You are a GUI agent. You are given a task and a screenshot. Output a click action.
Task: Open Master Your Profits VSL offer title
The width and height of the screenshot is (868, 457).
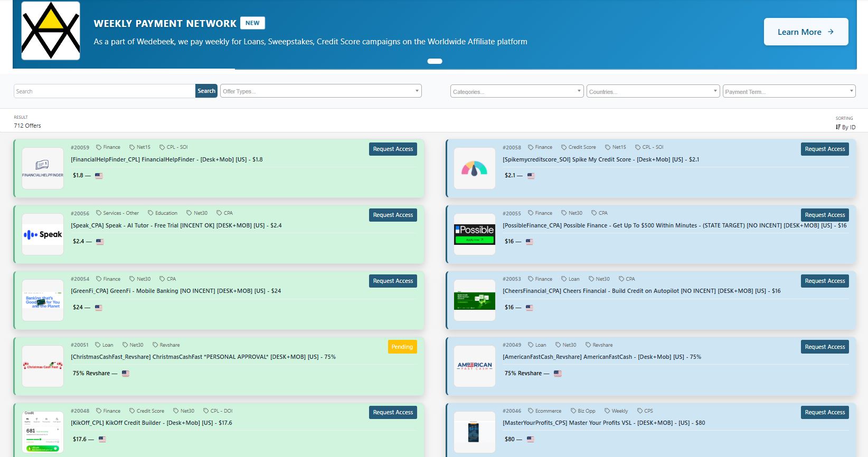604,423
